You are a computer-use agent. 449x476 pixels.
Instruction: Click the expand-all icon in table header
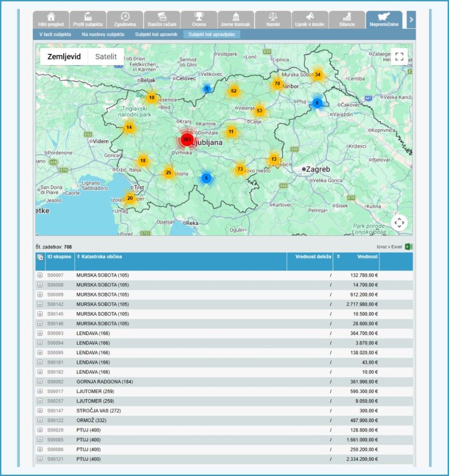(40, 258)
